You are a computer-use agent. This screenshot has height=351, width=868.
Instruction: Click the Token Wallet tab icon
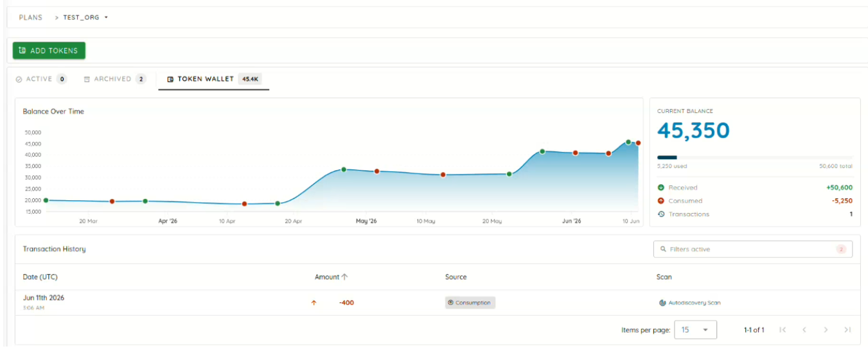pyautogui.click(x=170, y=80)
